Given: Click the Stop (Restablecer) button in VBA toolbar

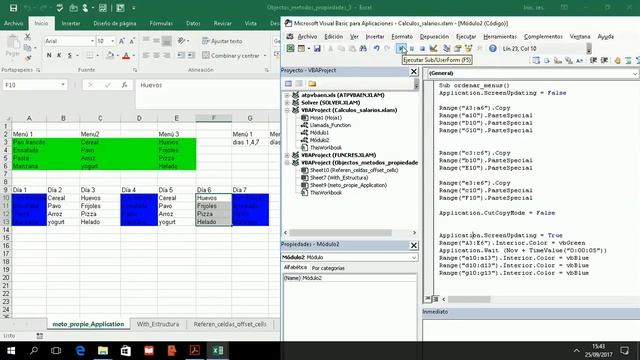Looking at the screenshot, I should pyautogui.click(x=422, y=49).
